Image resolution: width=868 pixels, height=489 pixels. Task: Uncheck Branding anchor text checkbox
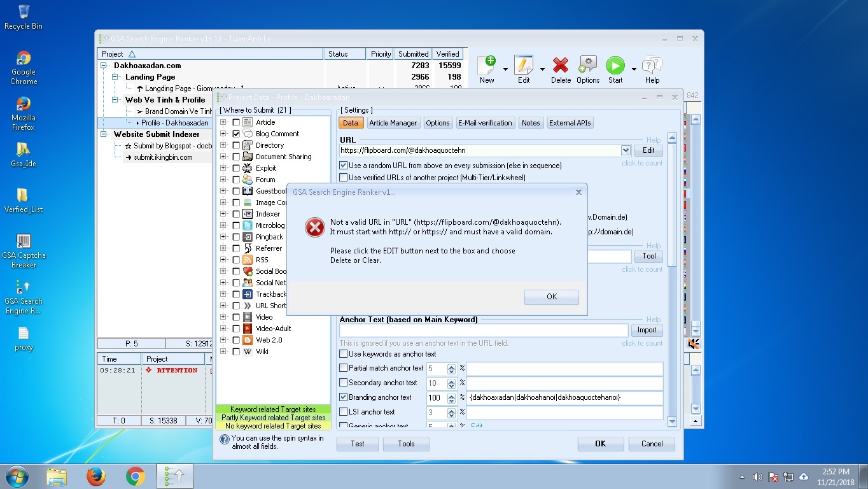point(344,397)
